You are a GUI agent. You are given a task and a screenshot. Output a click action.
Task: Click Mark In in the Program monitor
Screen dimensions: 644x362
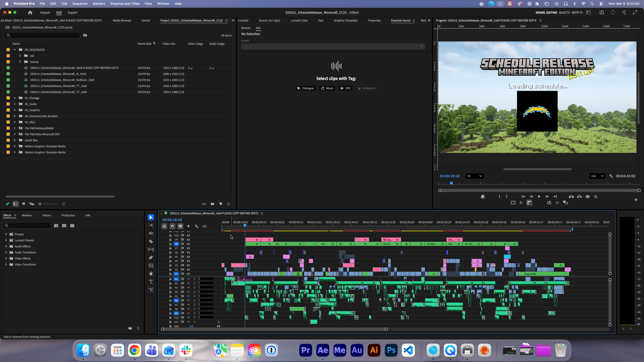coord(499,197)
